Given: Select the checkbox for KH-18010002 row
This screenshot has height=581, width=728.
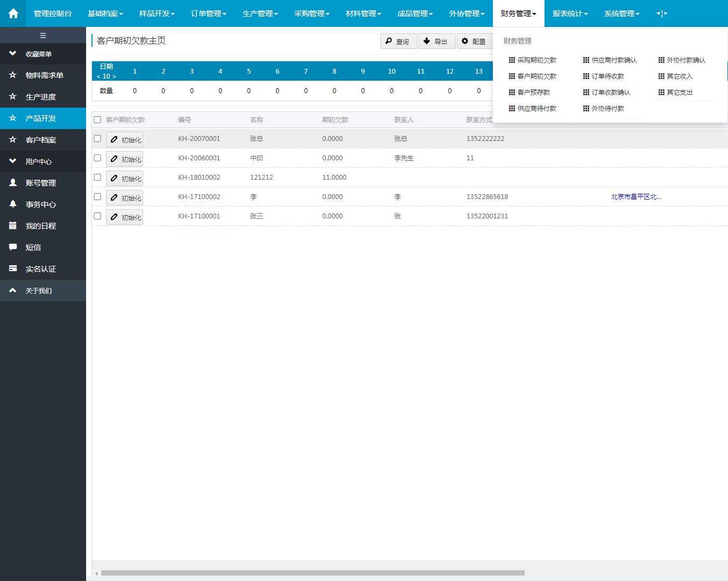Looking at the screenshot, I should pos(97,177).
